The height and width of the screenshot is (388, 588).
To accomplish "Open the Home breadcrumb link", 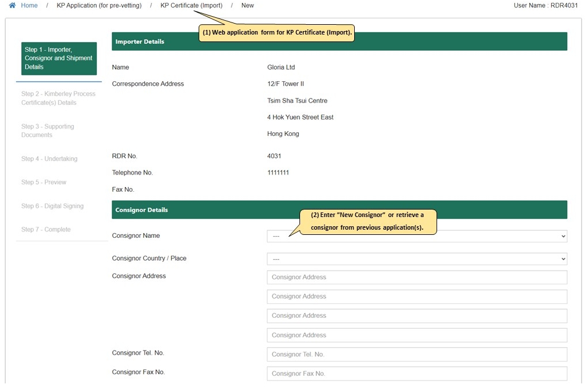I will click(x=29, y=5).
